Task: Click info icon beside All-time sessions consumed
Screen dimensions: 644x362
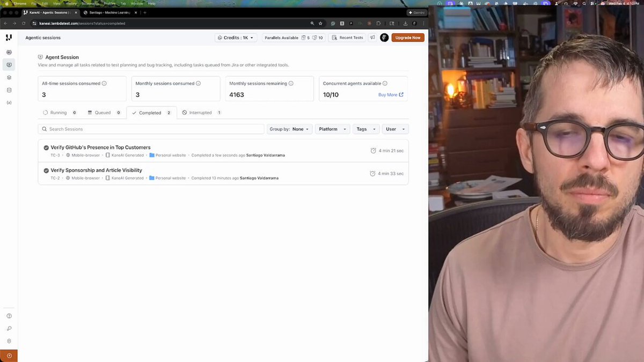Action: pyautogui.click(x=104, y=84)
